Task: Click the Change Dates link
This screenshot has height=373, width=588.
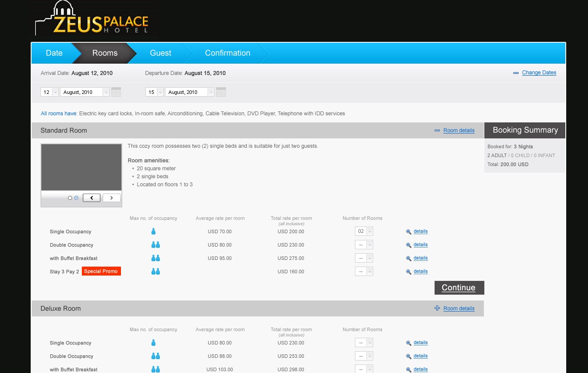Action: pyautogui.click(x=539, y=73)
